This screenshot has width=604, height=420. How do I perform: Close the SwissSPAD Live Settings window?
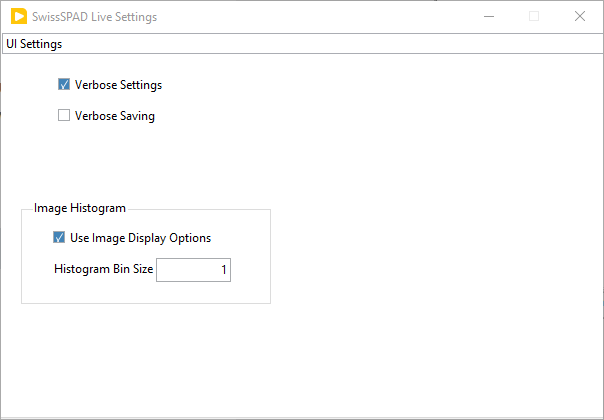click(x=580, y=16)
